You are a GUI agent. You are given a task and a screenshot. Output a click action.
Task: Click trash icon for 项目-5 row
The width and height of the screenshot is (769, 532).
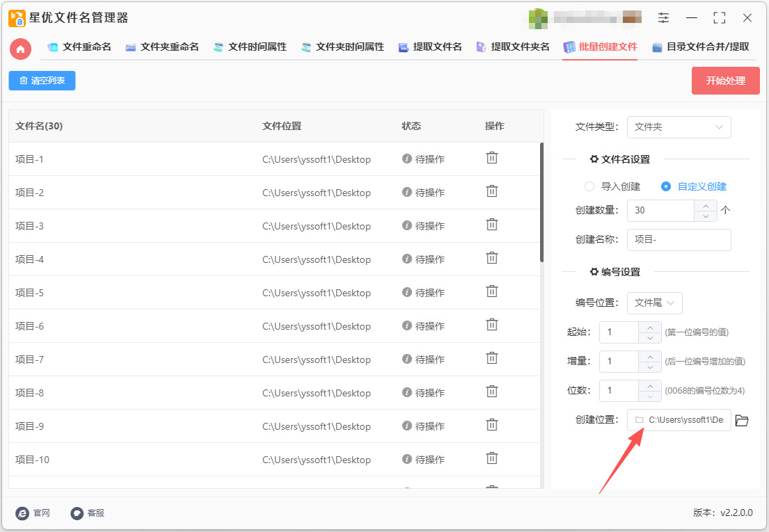tap(492, 291)
